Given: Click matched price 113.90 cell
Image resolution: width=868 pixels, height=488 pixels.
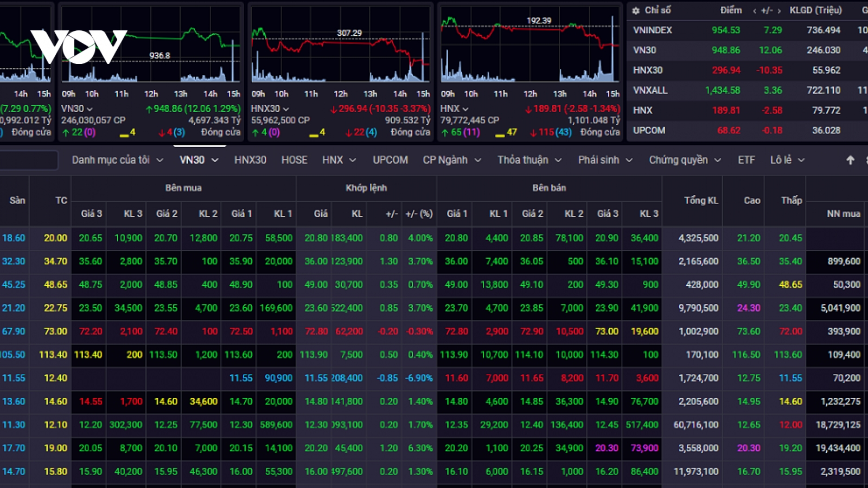Looking at the screenshot, I should pyautogui.click(x=314, y=355).
